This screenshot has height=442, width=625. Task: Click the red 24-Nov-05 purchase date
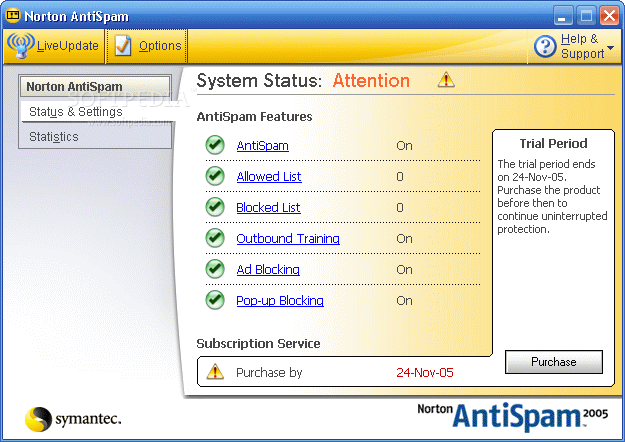tap(425, 373)
